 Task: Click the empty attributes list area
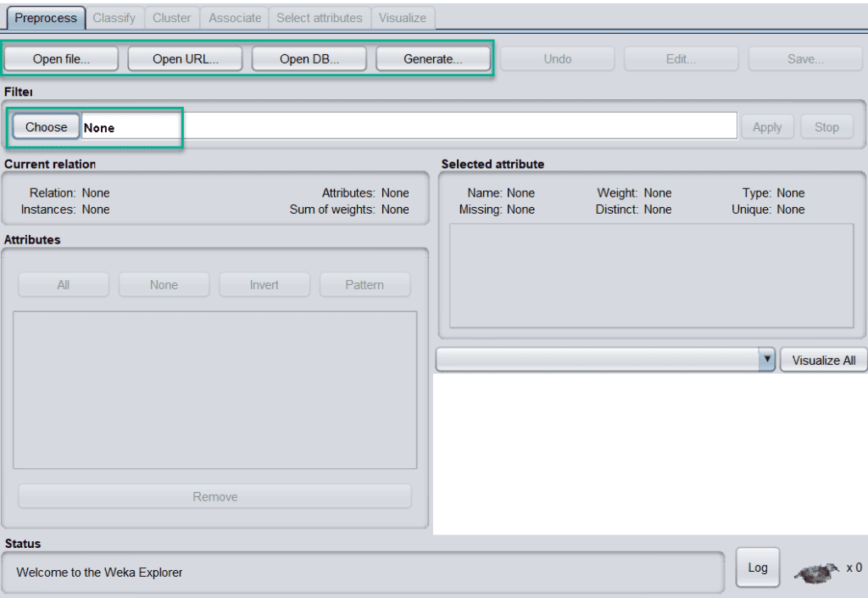click(x=214, y=389)
